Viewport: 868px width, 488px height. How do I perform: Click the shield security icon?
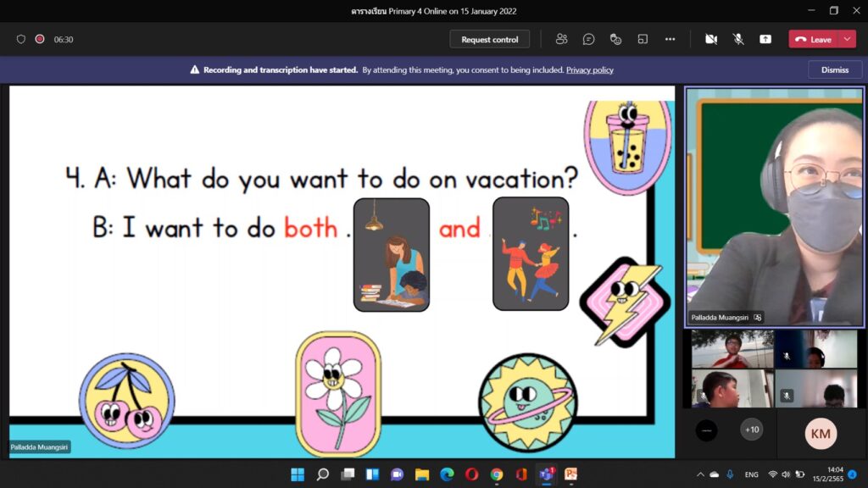21,39
